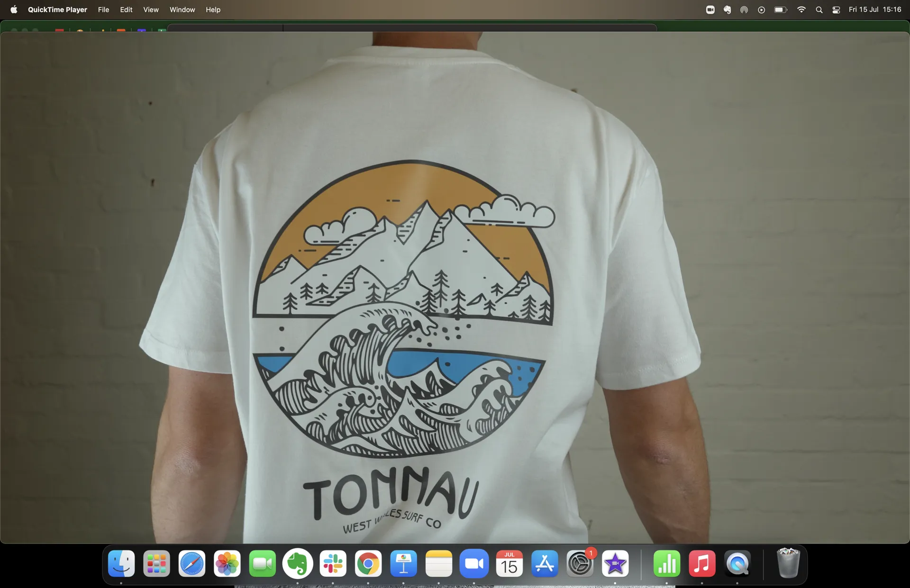Open the View menu
This screenshot has width=910, height=588.
pos(151,9)
